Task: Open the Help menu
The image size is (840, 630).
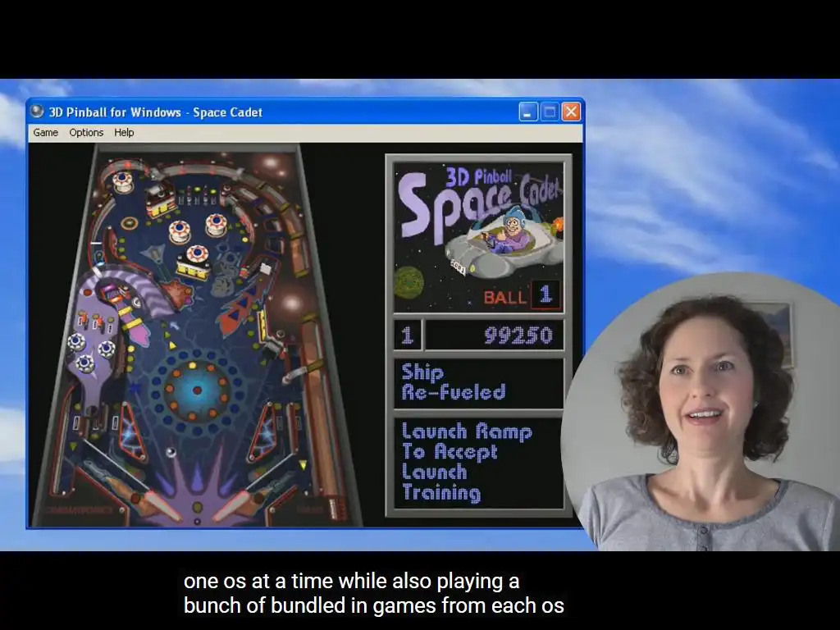Action: pos(124,132)
